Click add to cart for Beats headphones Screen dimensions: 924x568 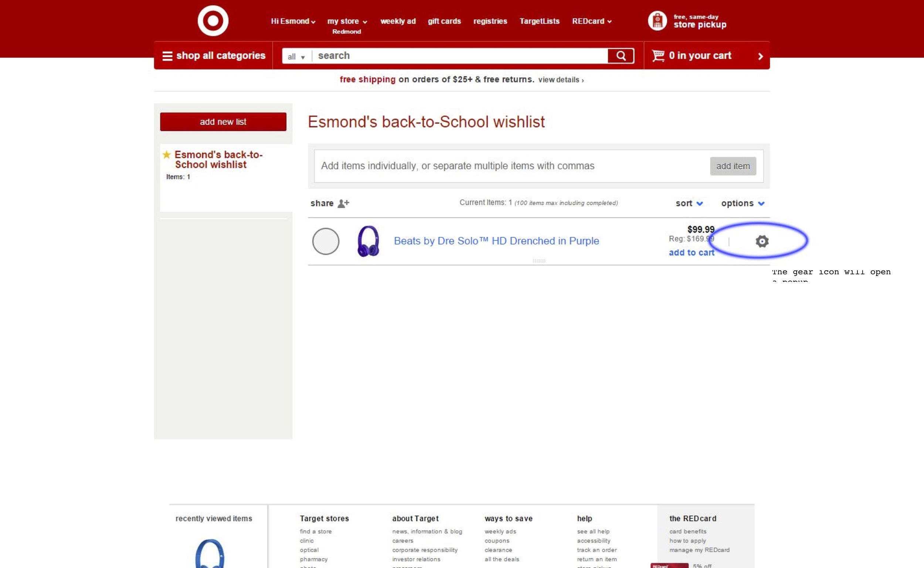point(691,253)
